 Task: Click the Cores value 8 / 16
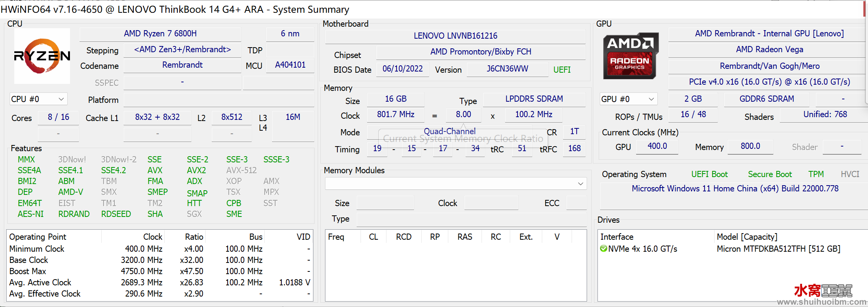(58, 117)
